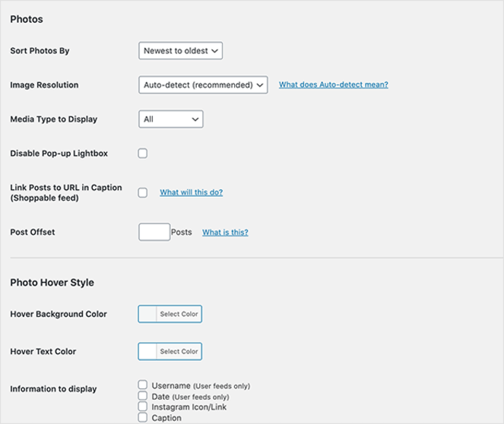Screen dimensions: 504x424
Task: Enable the Instagram Icon/Link checkbox
Action: (x=143, y=407)
